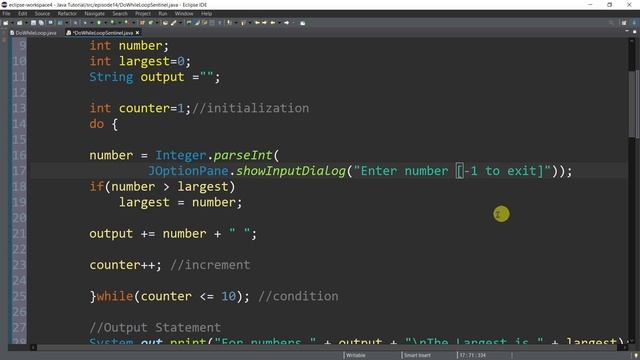
Task: Click the "//Output Statement" comment
Action: coord(155,327)
